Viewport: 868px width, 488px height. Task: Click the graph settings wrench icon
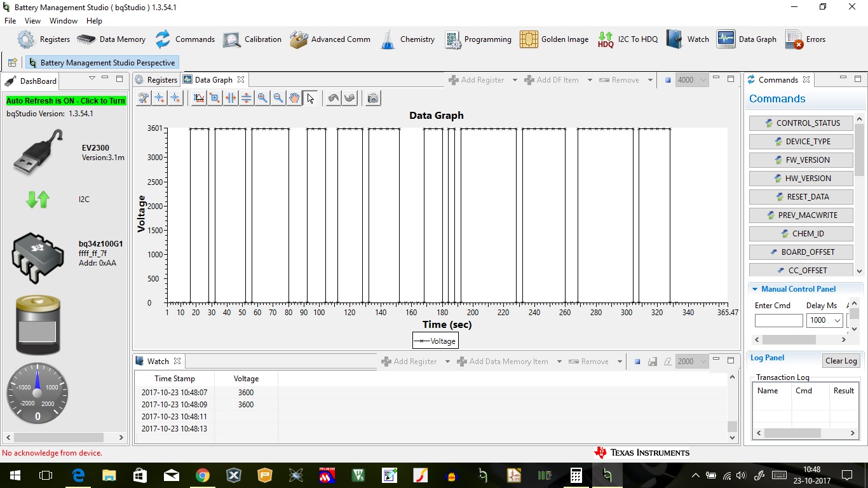click(x=144, y=98)
